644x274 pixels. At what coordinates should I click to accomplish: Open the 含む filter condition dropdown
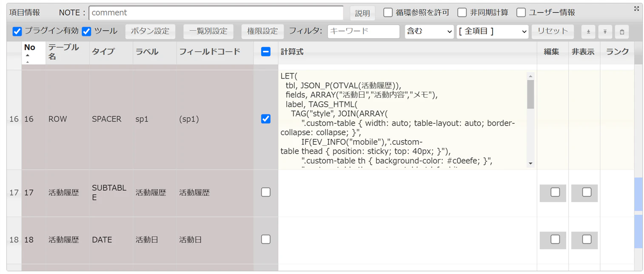click(x=429, y=31)
